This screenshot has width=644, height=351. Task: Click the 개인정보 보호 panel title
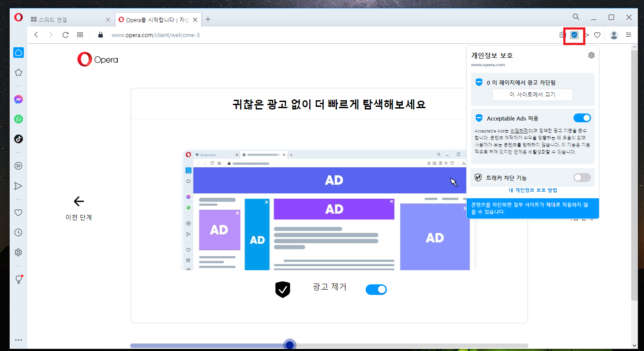click(492, 56)
